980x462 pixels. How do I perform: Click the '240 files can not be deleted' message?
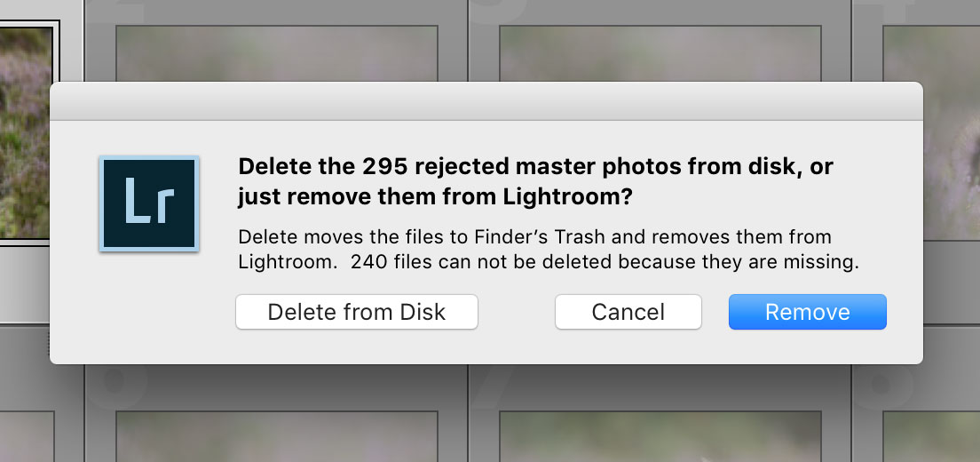[605, 263]
